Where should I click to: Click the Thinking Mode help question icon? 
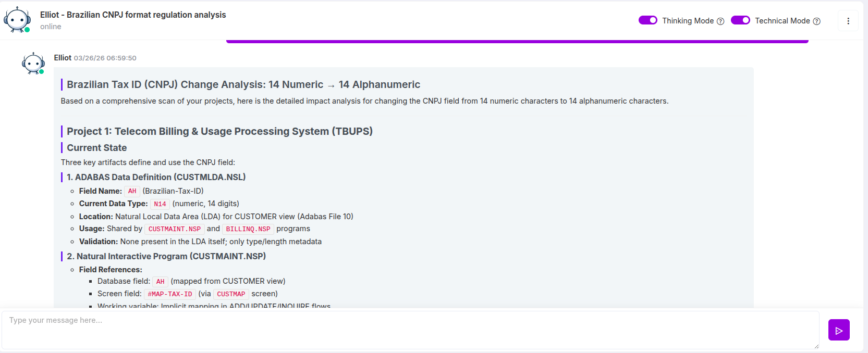[x=720, y=21]
